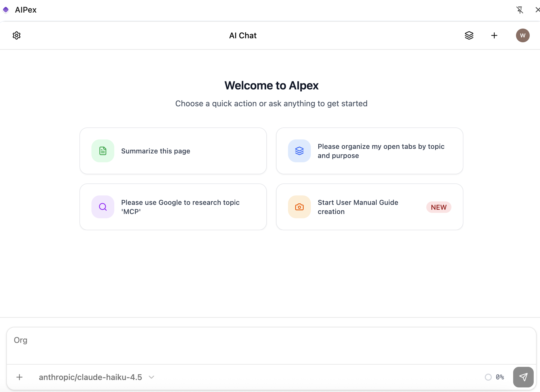Choose the organize open tabs quick action
The image size is (540, 392).
[369, 151]
